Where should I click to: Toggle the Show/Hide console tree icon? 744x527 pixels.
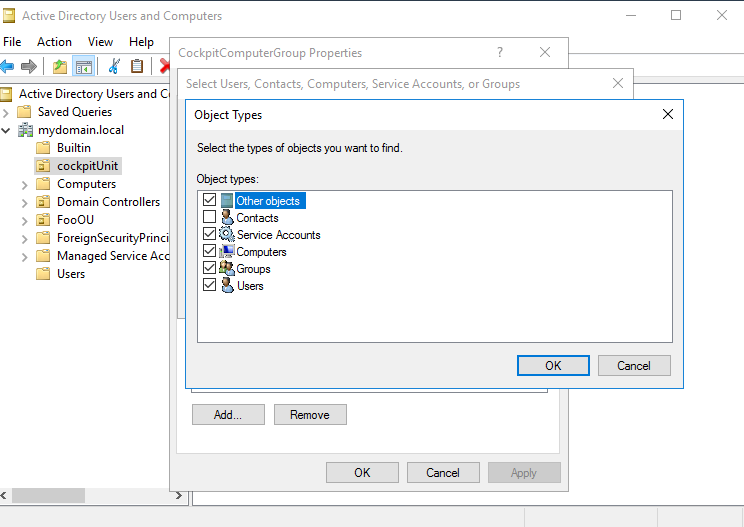[x=84, y=66]
